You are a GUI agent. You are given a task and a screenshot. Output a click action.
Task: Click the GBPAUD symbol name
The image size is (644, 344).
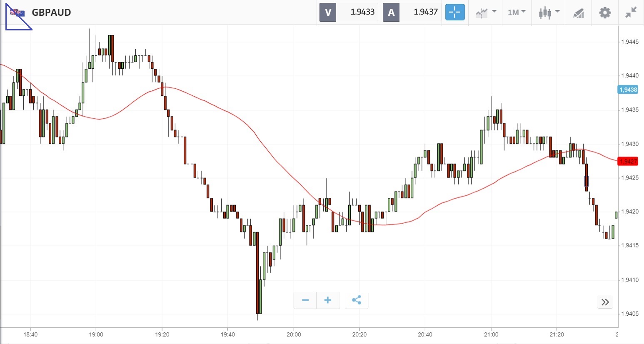click(51, 12)
